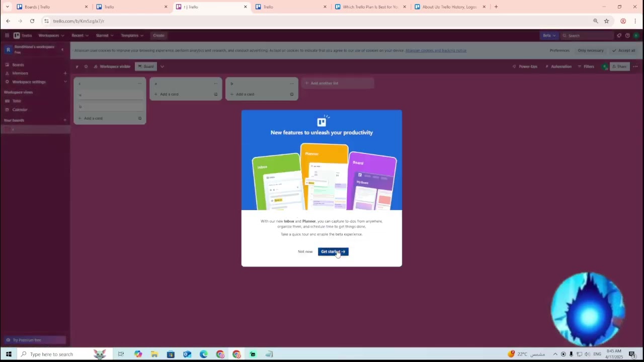The width and height of the screenshot is (644, 362).
Task: Open Members in the sidebar
Action: (20, 73)
